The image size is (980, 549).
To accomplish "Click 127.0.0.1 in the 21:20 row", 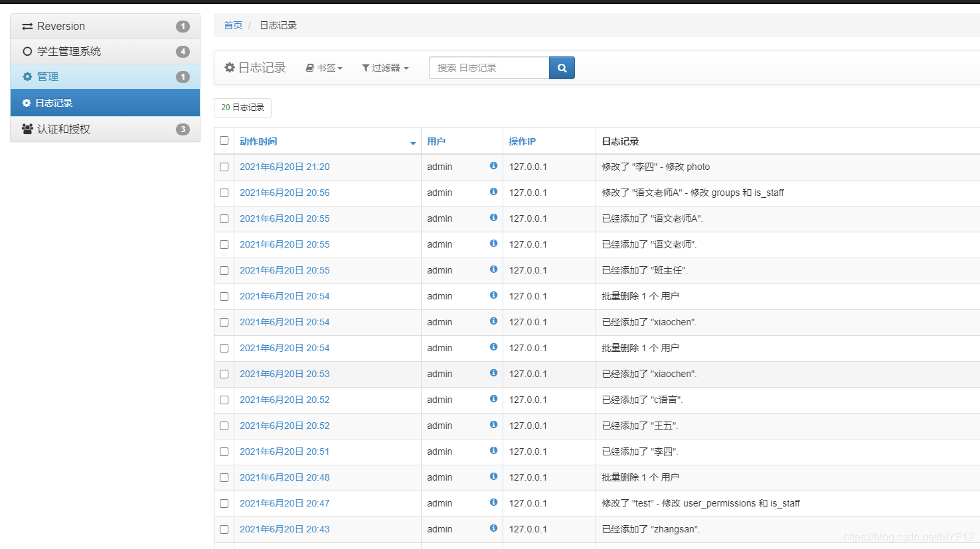I will point(528,167).
